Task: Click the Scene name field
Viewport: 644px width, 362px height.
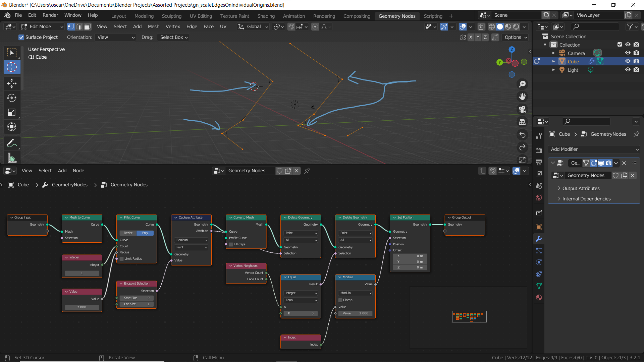Action: coord(517,15)
